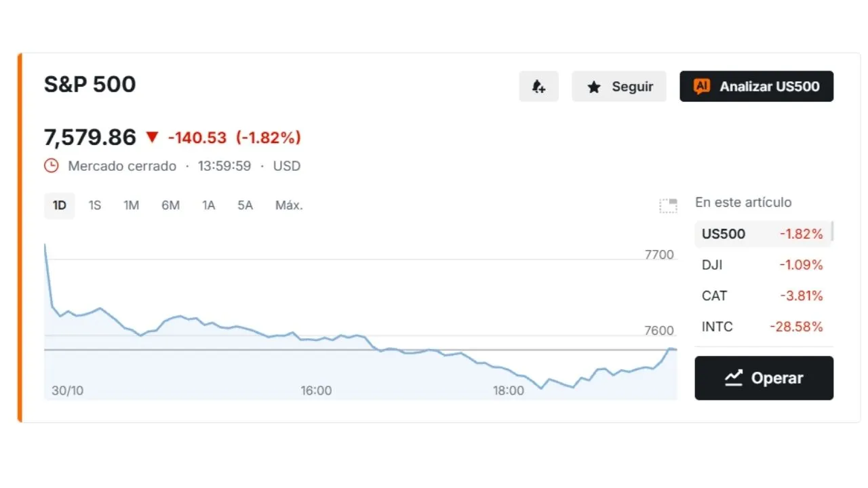The image size is (868, 488).
Task: Select the Máx. time range
Action: tap(289, 205)
